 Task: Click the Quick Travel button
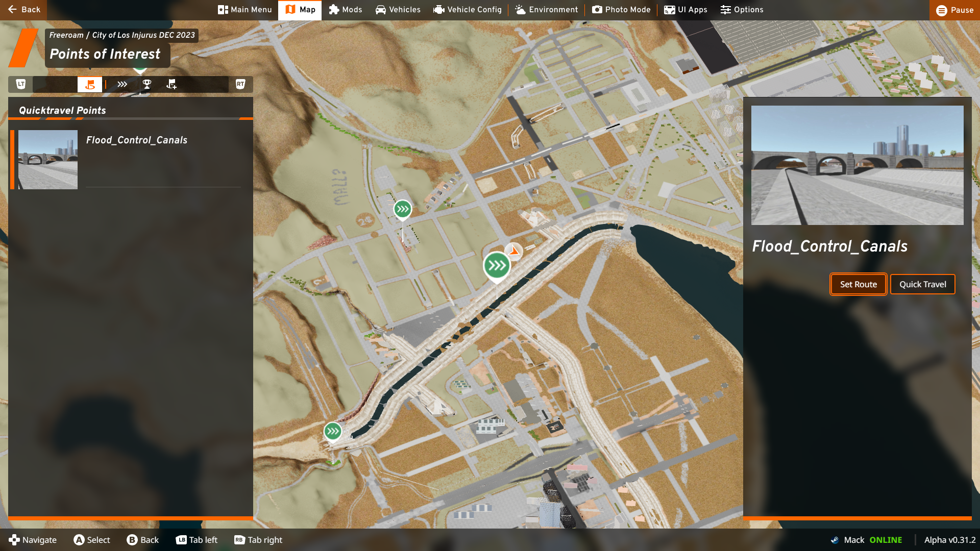pos(922,284)
